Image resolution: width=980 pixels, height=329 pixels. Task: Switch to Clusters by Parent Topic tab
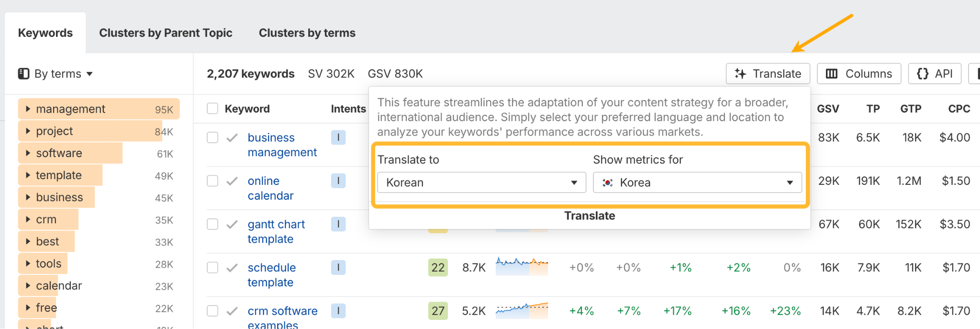(166, 33)
